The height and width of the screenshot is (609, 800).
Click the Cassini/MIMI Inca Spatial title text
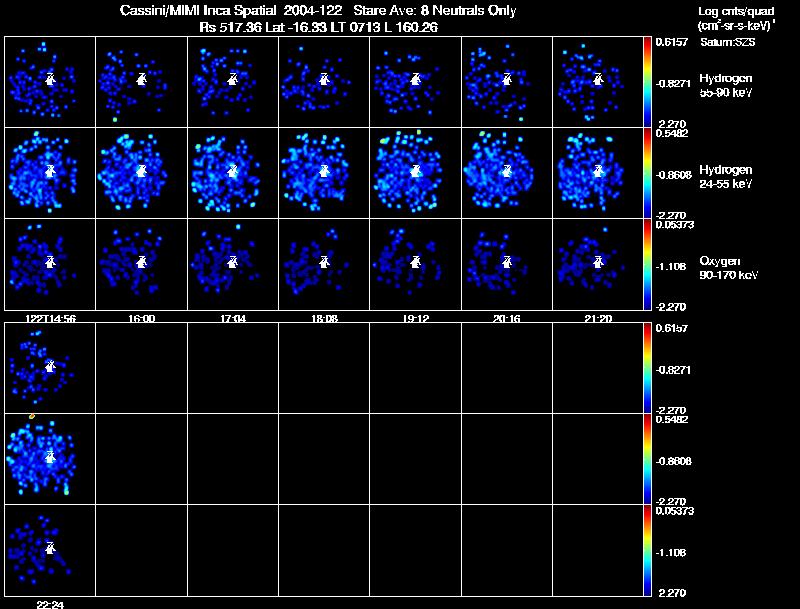point(198,11)
